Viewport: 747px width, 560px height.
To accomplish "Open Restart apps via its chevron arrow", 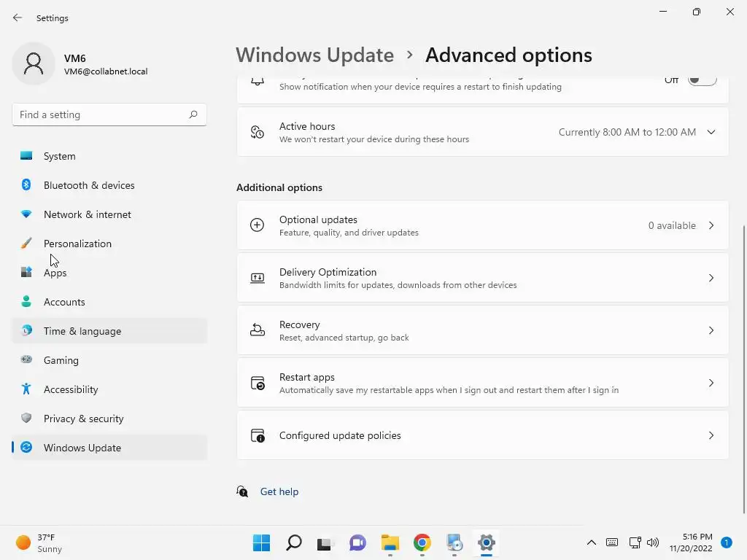I will 711,383.
